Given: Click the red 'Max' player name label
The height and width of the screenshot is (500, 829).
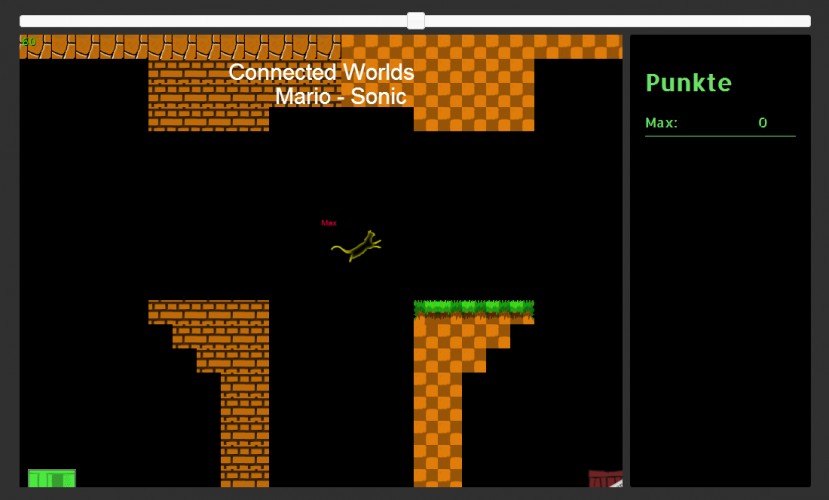Looking at the screenshot, I should click(329, 223).
